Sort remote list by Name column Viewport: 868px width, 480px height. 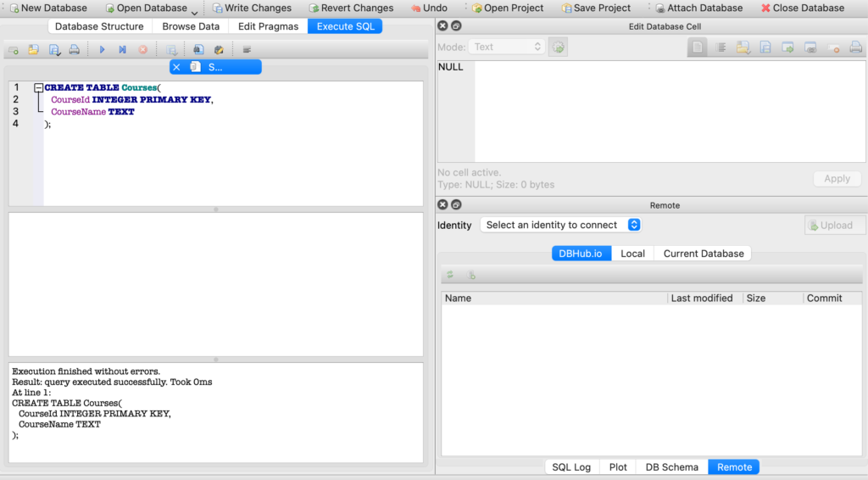click(554, 299)
